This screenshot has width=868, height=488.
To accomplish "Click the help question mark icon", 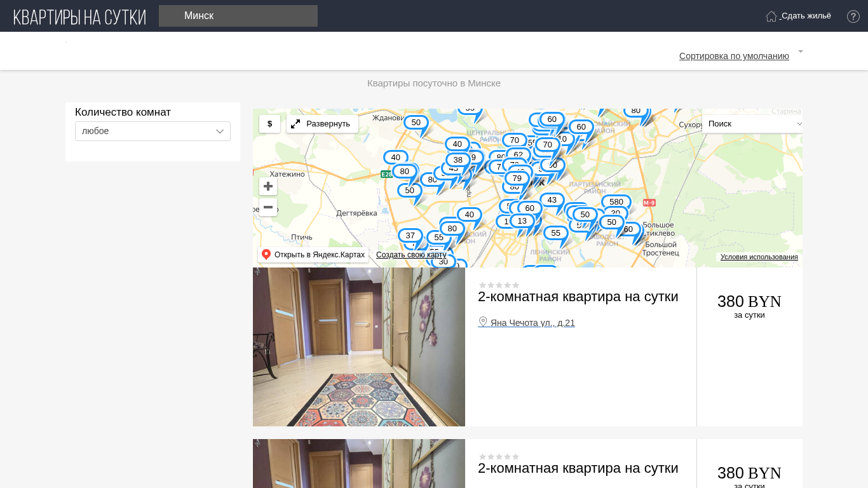I will click(853, 17).
